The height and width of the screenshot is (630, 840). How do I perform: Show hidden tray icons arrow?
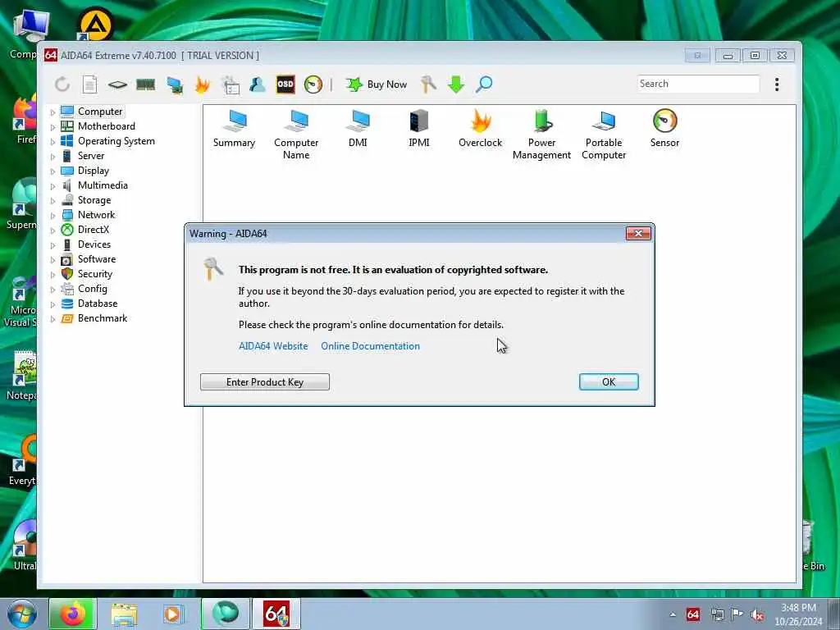coord(673,615)
